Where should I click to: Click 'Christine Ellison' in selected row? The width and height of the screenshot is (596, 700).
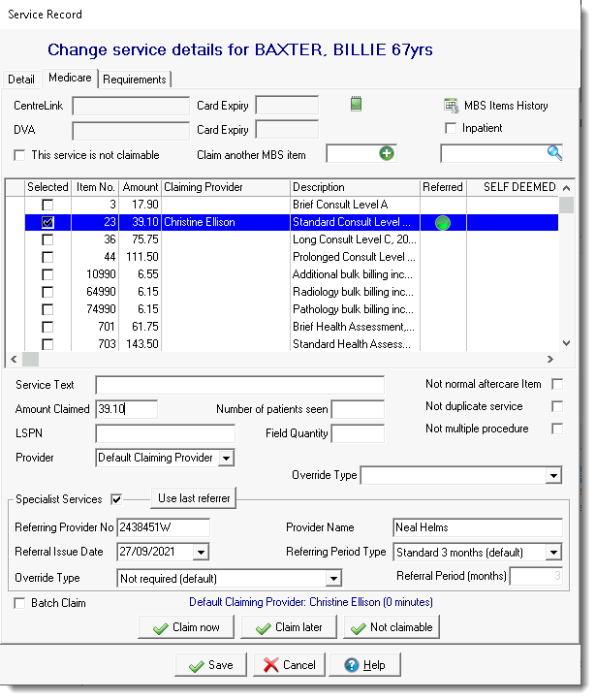(x=202, y=224)
